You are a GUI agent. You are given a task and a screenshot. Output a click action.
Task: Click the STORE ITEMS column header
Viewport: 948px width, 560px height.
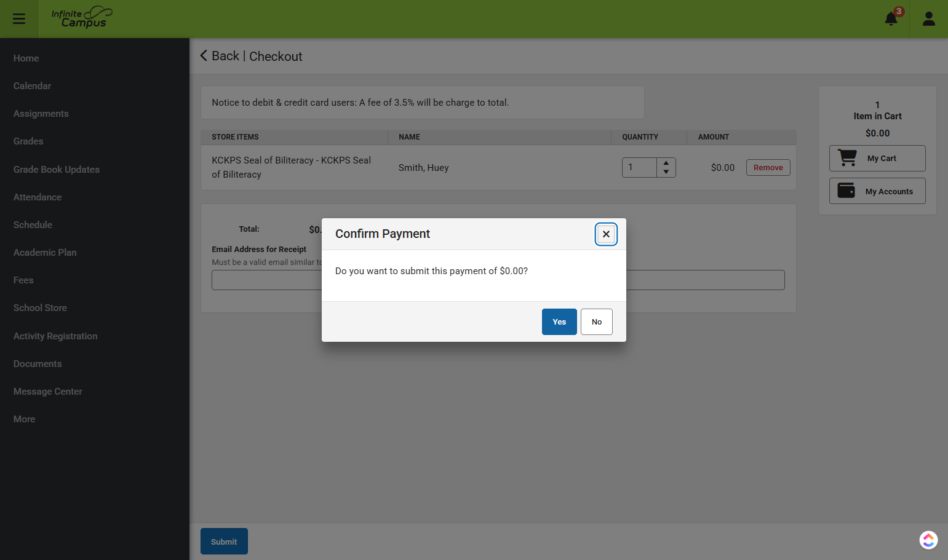pos(235,137)
